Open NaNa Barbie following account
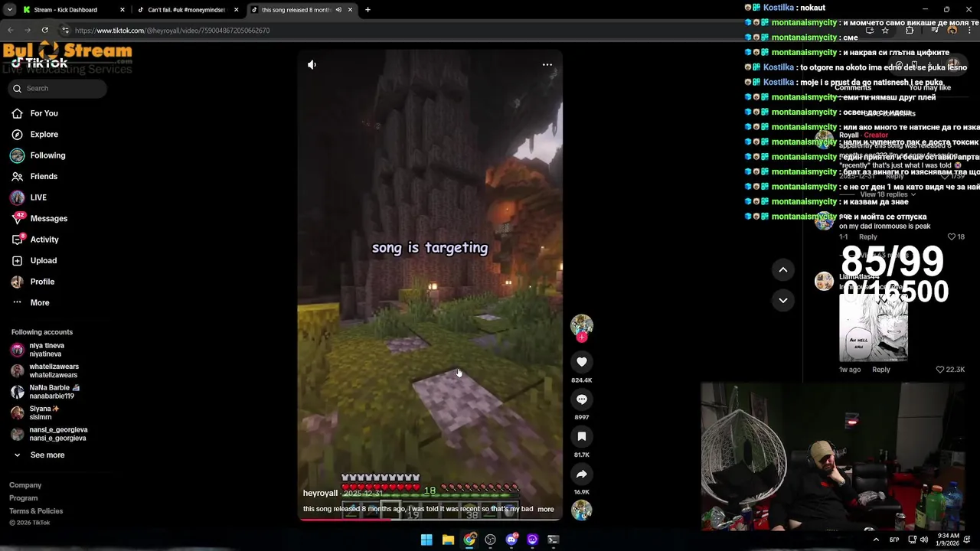Viewport: 980px width, 551px height. click(x=54, y=392)
